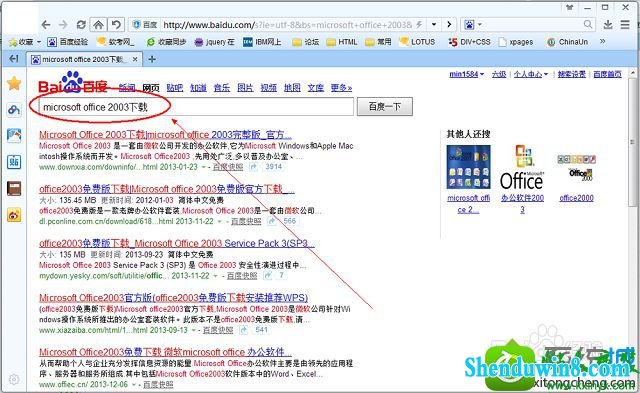Open the Weibo icon in the sidebar
Screen dimensions: 640x393
coord(14,215)
